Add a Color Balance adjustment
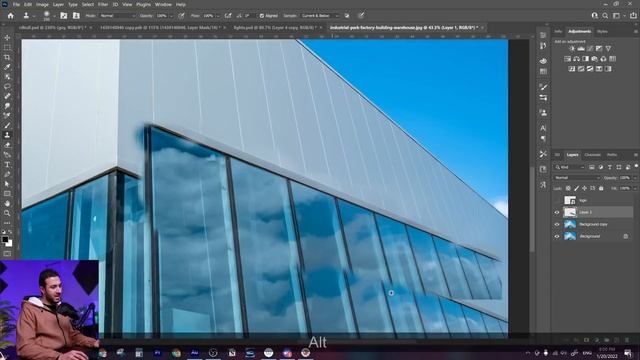The width and height of the screenshot is (640, 360). 576,59
